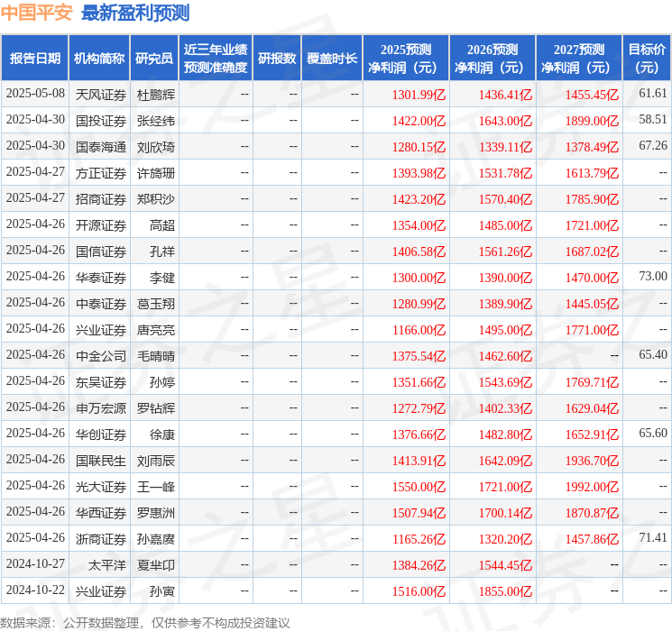This screenshot has width=672, height=631.
Task: Click the 最新盈利预测 heading
Action: click(x=135, y=13)
